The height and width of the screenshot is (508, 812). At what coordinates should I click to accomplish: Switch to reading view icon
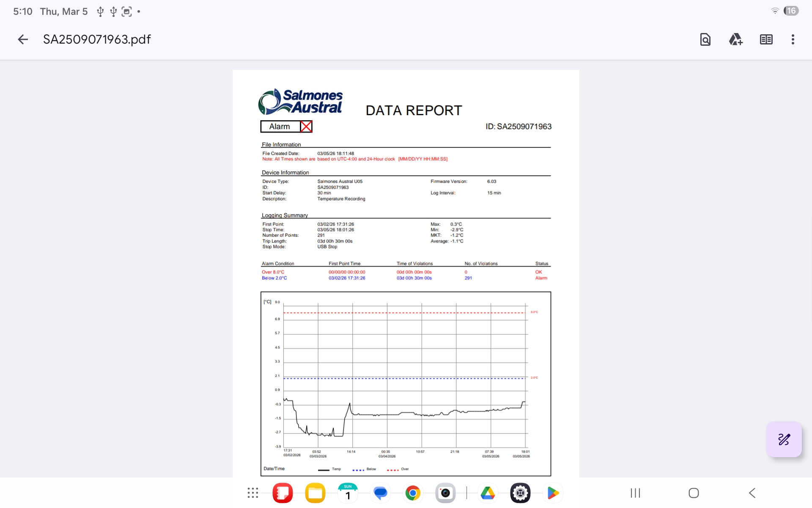(766, 39)
